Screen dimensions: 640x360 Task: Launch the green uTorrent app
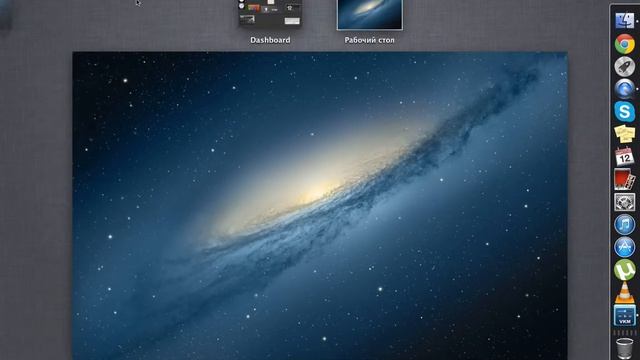(625, 270)
